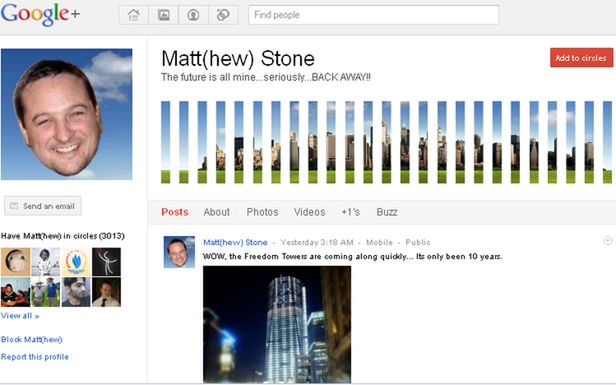616x385 pixels.
Task: Click the post's small author avatar
Action: click(179, 252)
